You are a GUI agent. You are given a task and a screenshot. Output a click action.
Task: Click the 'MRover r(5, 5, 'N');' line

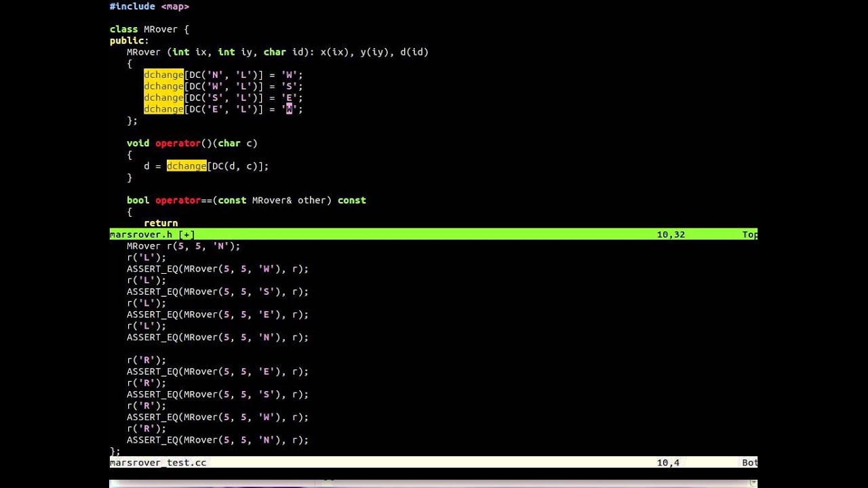tap(183, 246)
